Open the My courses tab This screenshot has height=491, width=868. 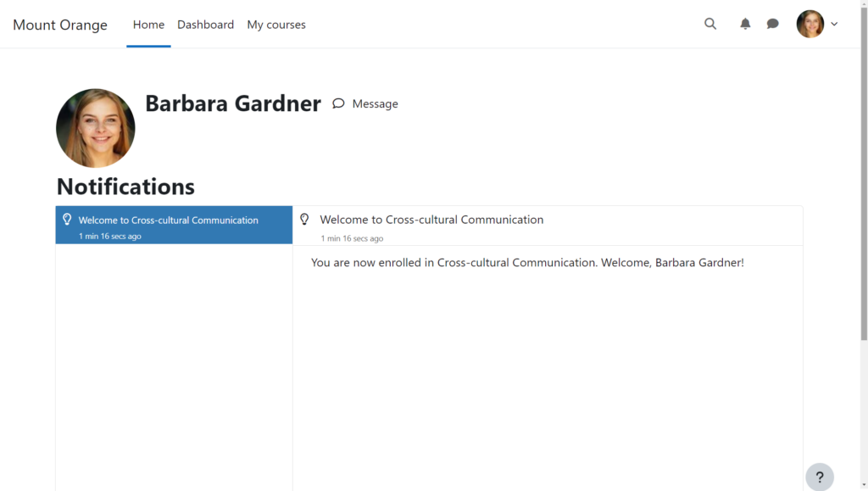[276, 25]
